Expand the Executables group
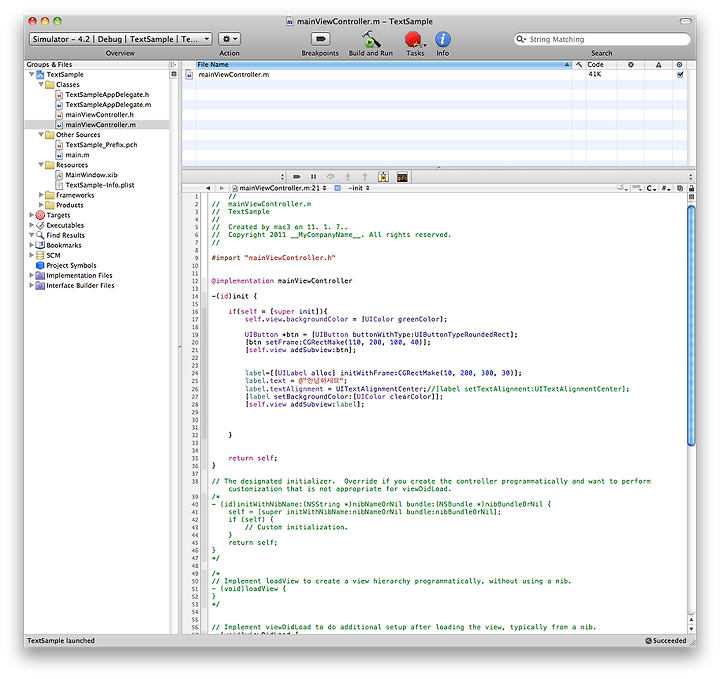Image resolution: width=720 pixels, height=679 pixels. pos(31,225)
